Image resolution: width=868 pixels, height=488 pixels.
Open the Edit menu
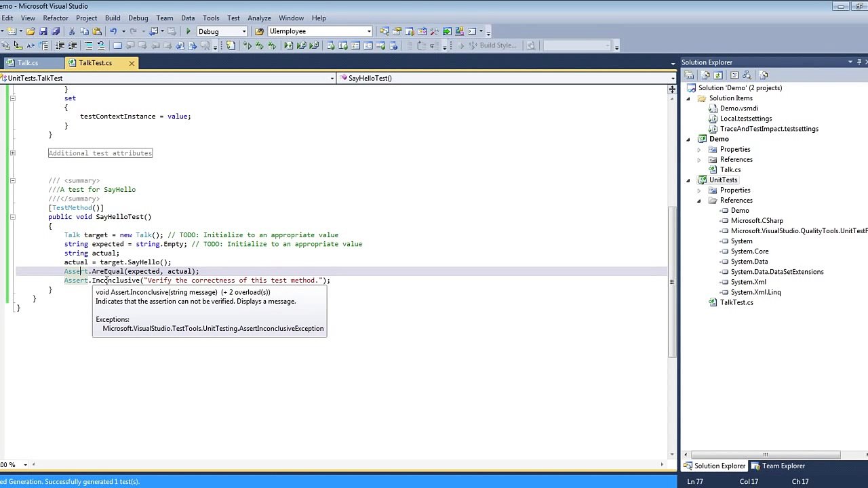point(7,18)
